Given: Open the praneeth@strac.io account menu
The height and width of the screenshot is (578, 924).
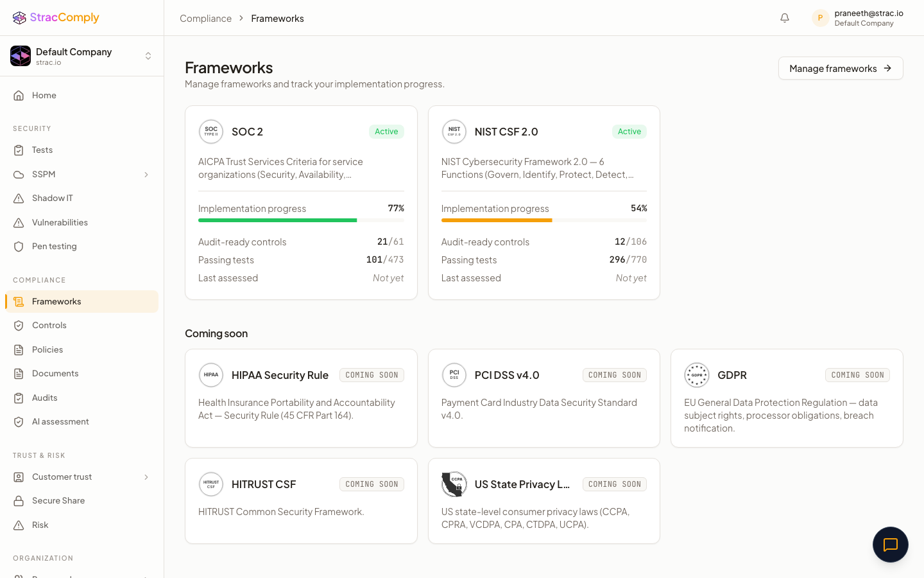Looking at the screenshot, I should pyautogui.click(x=858, y=18).
